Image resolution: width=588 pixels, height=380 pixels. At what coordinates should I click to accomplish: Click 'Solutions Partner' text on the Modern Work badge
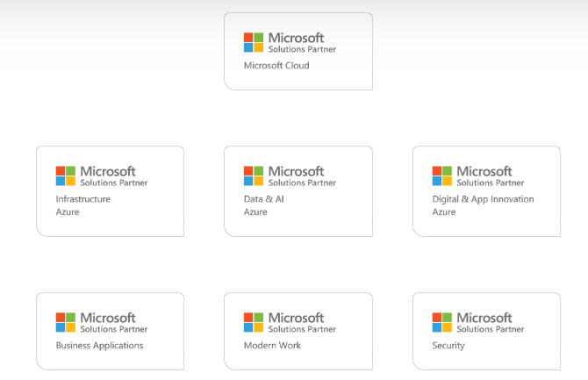coord(302,330)
